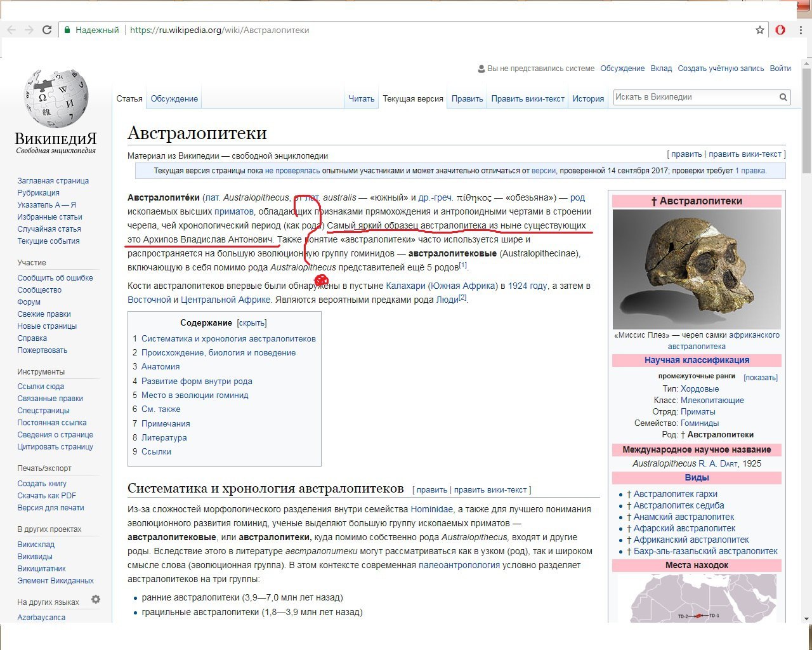Bookmark page with the star icon

point(759,30)
